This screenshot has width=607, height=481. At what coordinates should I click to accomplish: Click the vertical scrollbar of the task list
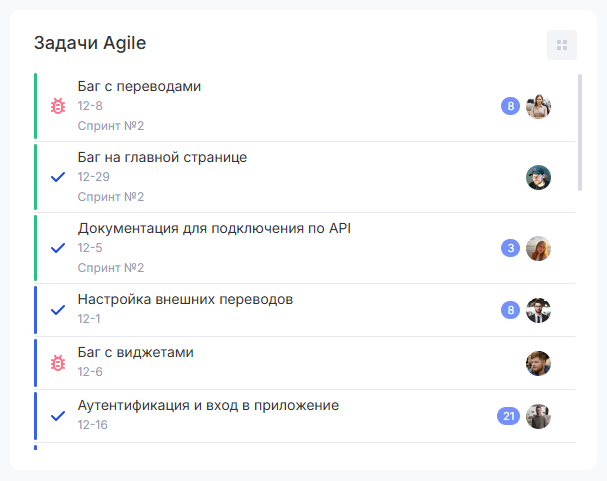pyautogui.click(x=580, y=130)
